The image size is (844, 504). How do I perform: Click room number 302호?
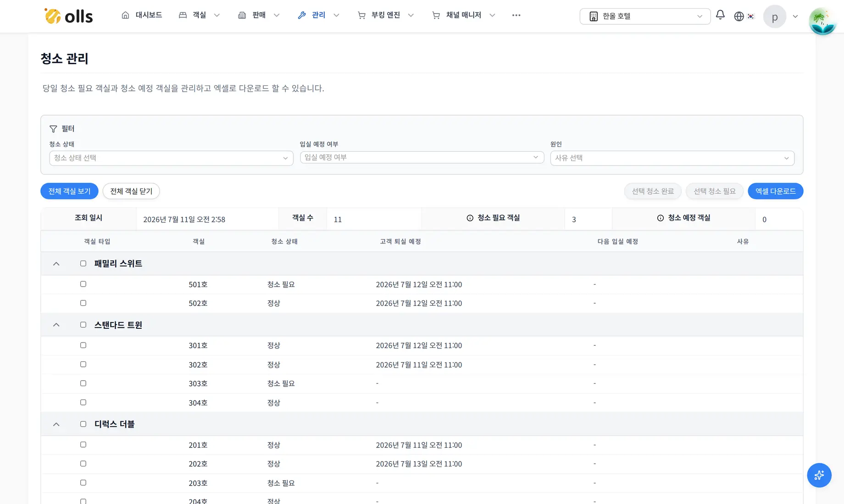click(198, 365)
